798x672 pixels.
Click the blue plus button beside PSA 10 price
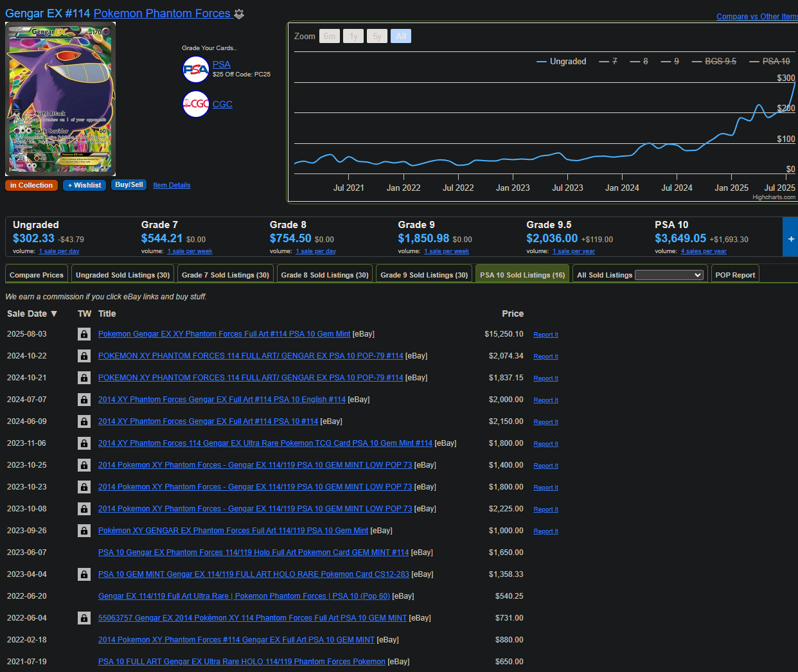tap(790, 238)
